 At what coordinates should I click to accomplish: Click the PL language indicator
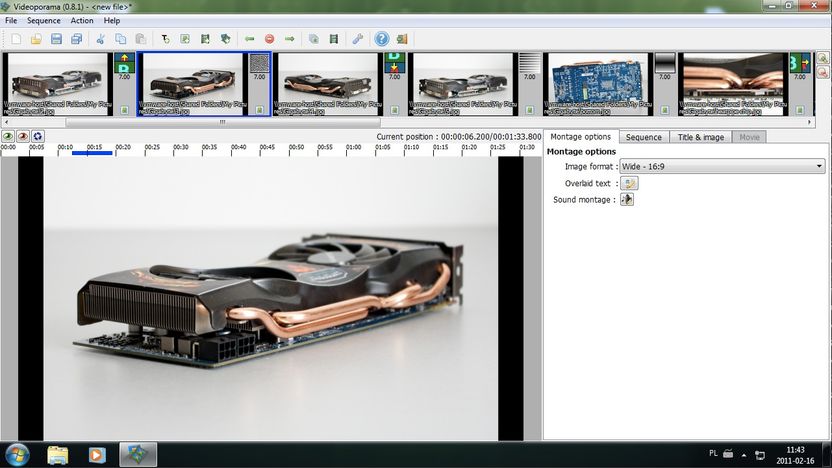[x=713, y=454]
